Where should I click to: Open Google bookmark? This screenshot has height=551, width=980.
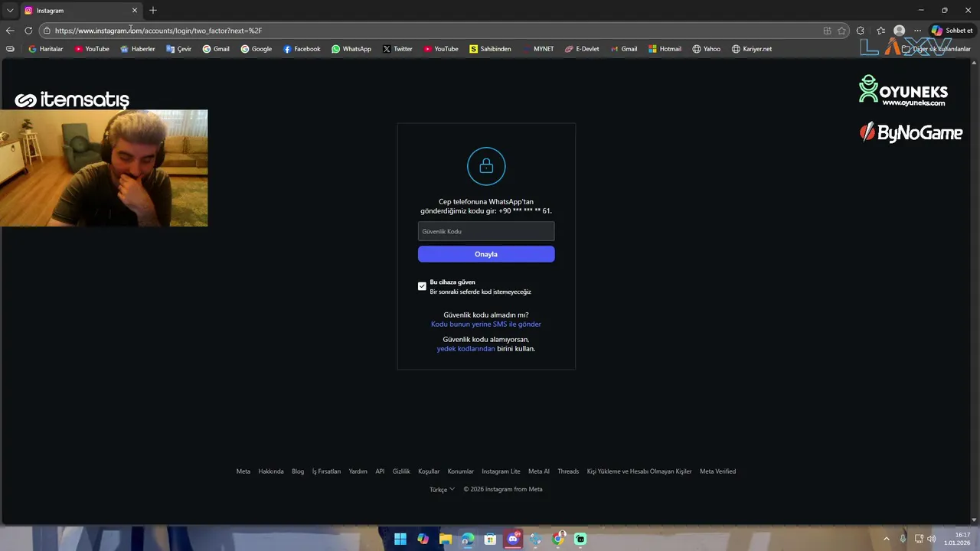point(256,49)
